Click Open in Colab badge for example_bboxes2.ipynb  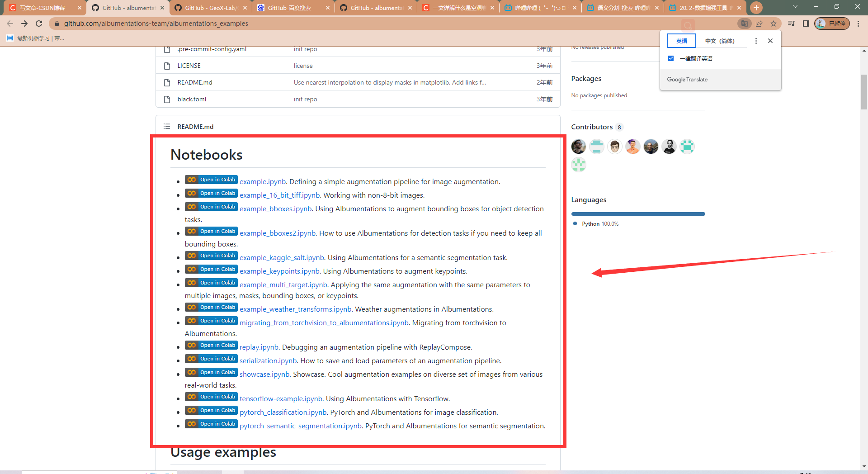coord(211,231)
